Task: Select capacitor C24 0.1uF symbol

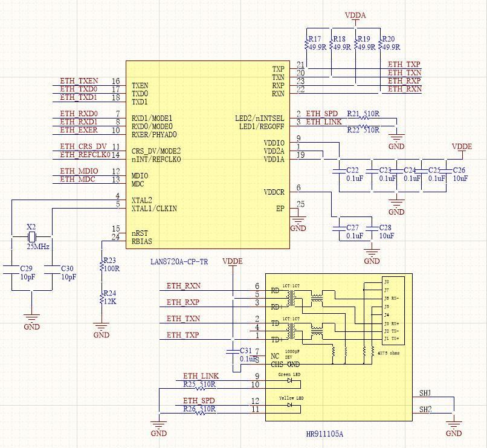Action: [396, 171]
